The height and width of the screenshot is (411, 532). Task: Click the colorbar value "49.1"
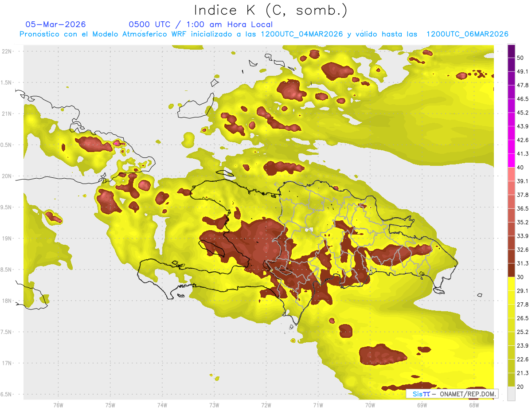(x=523, y=71)
